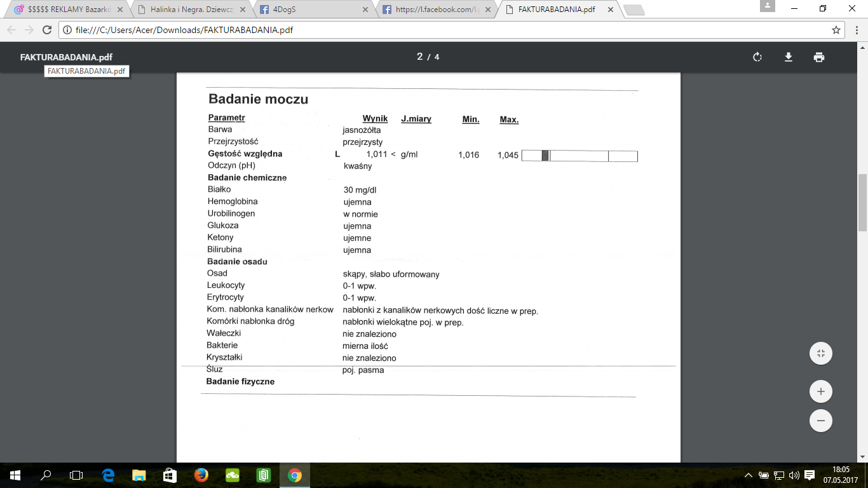The width and height of the screenshot is (868, 488).
Task: Click the fit to page button
Action: 820,353
